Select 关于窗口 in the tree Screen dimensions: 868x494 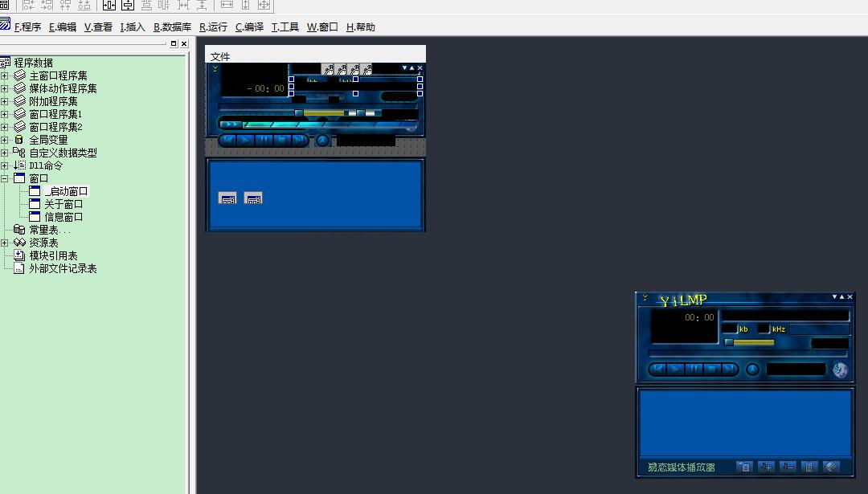click(x=63, y=204)
